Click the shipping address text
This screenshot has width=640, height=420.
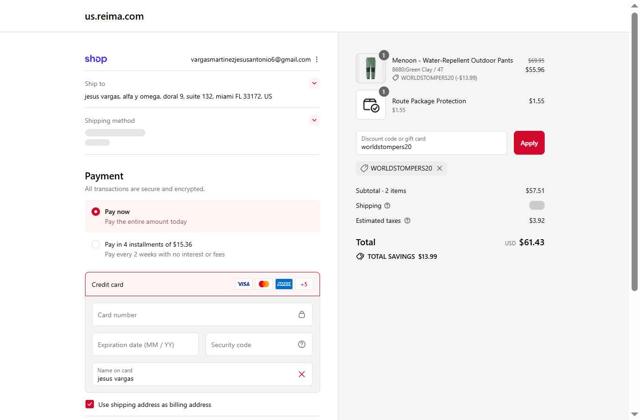178,96
